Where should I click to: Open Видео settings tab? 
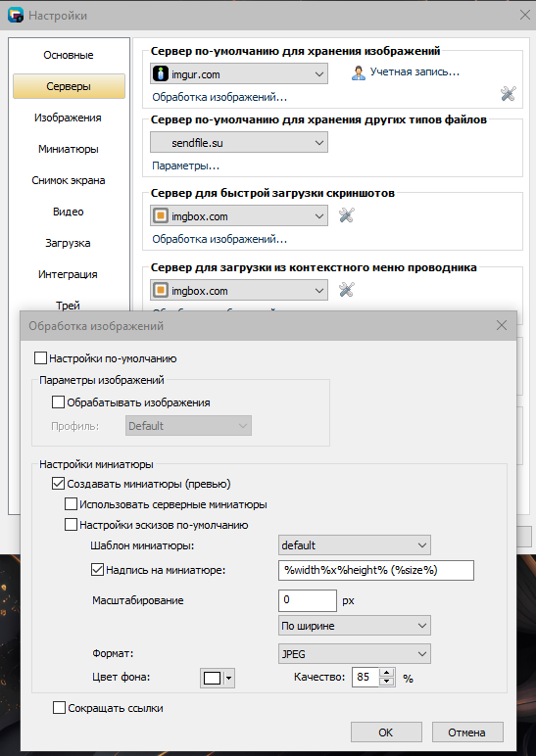(69, 212)
